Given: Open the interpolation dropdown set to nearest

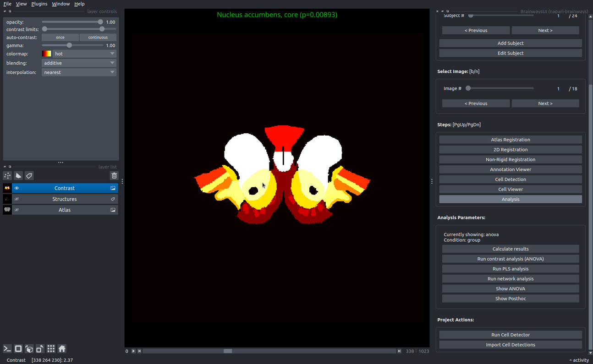Looking at the screenshot, I should [x=79, y=72].
